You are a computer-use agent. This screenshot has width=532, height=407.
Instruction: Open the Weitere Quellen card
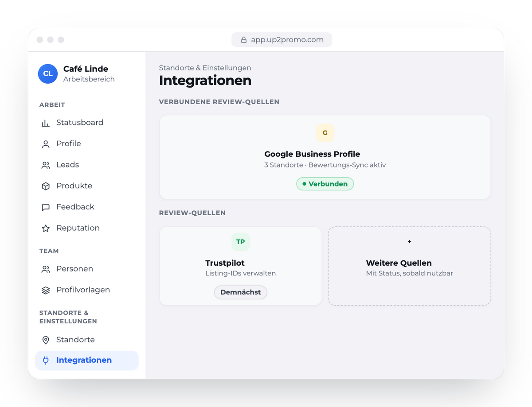(409, 266)
